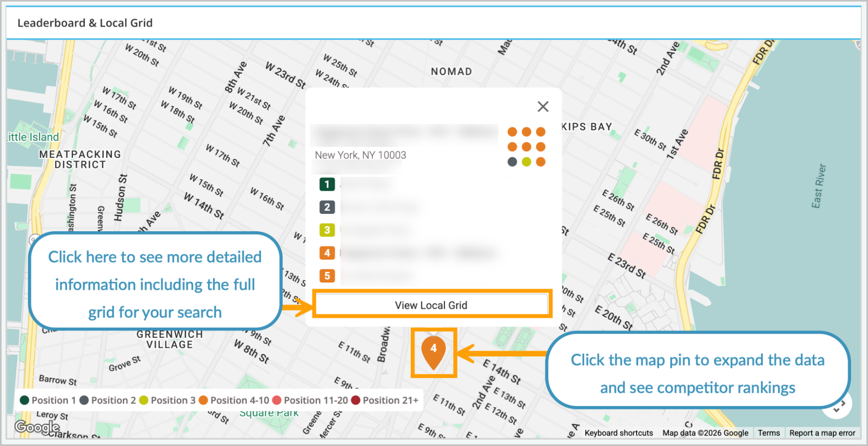Click the GREENWICH VILLAGE label

point(170,339)
